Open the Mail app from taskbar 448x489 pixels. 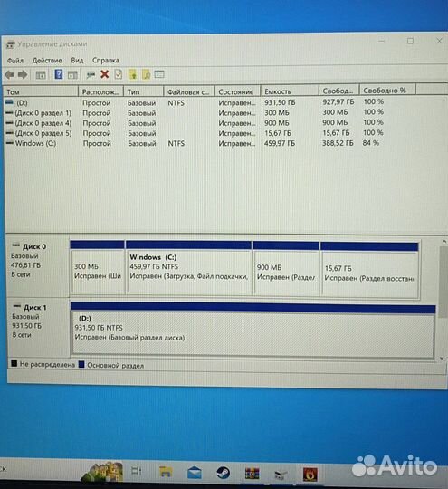coord(195,473)
